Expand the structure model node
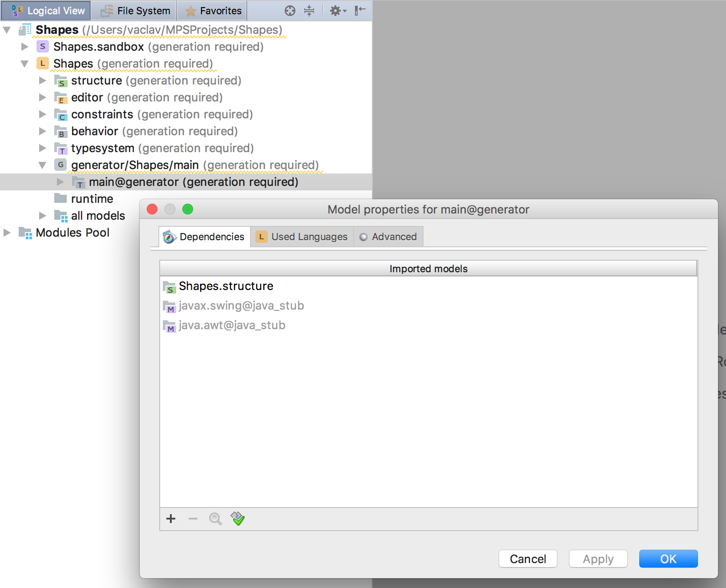 point(42,81)
